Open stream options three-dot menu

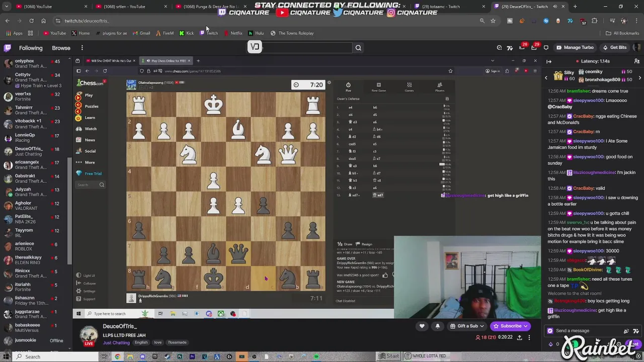coord(529,337)
